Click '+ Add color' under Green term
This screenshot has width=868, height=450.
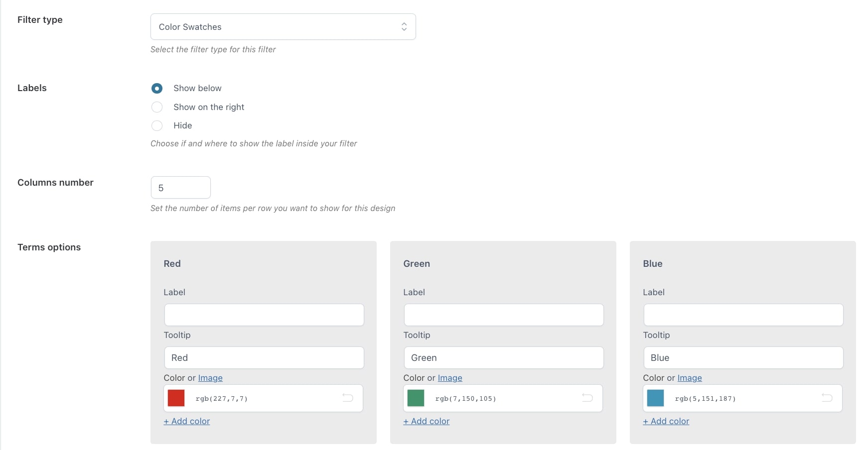click(x=427, y=421)
